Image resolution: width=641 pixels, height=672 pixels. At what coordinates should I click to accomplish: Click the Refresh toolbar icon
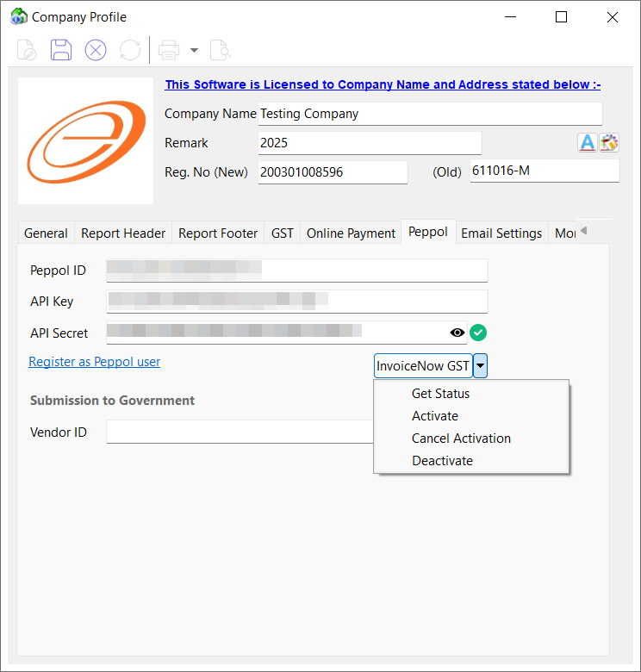[130, 50]
